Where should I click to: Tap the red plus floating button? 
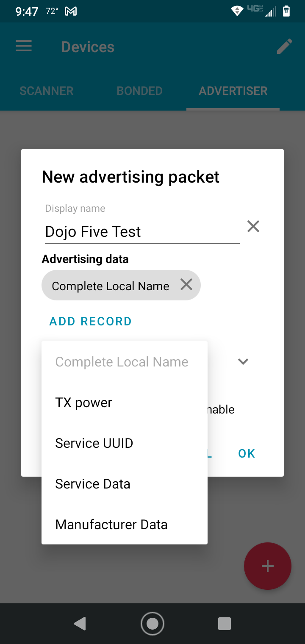click(x=267, y=566)
